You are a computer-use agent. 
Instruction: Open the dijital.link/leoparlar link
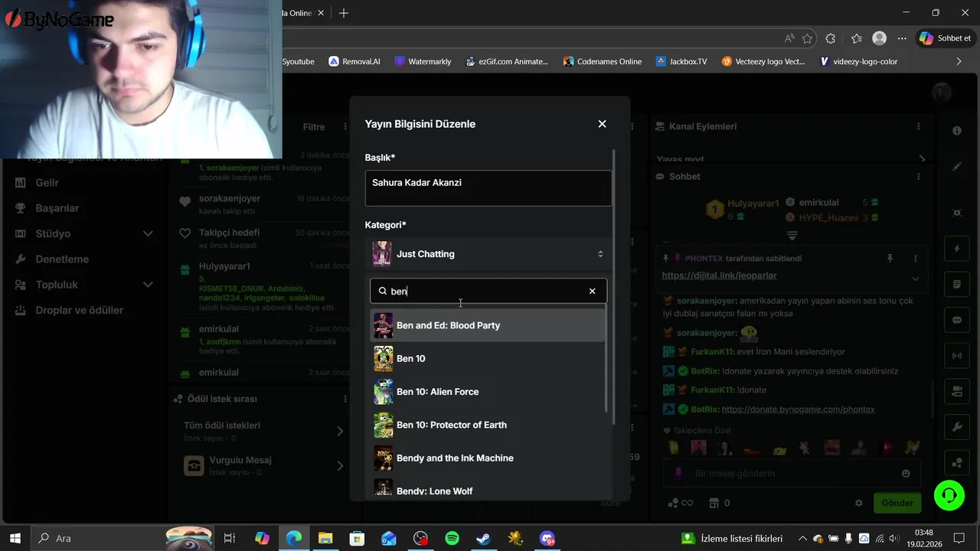(720, 275)
